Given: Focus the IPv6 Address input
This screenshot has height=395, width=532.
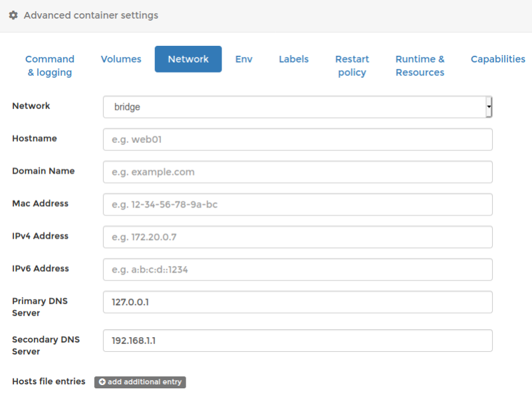Looking at the screenshot, I should click(x=297, y=270).
